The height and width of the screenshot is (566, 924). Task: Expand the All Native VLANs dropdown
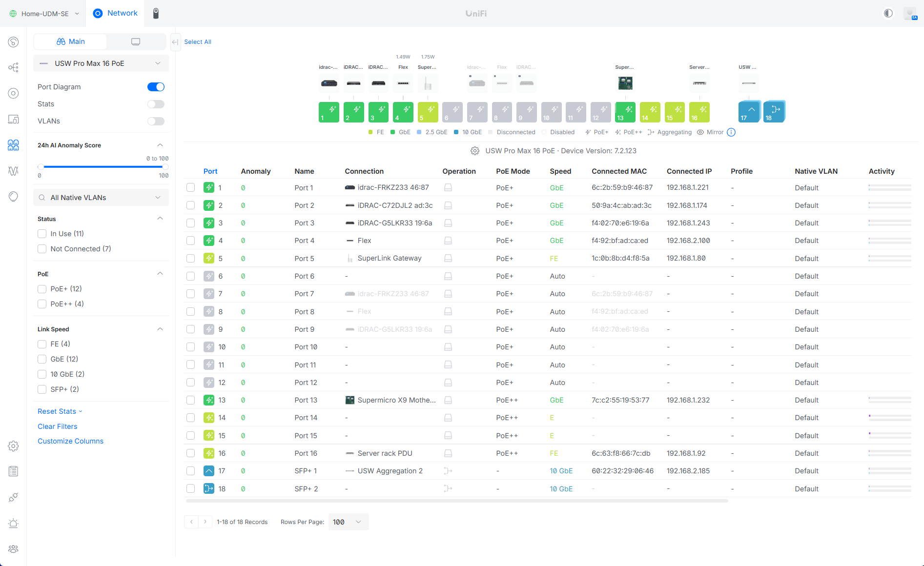pos(101,198)
